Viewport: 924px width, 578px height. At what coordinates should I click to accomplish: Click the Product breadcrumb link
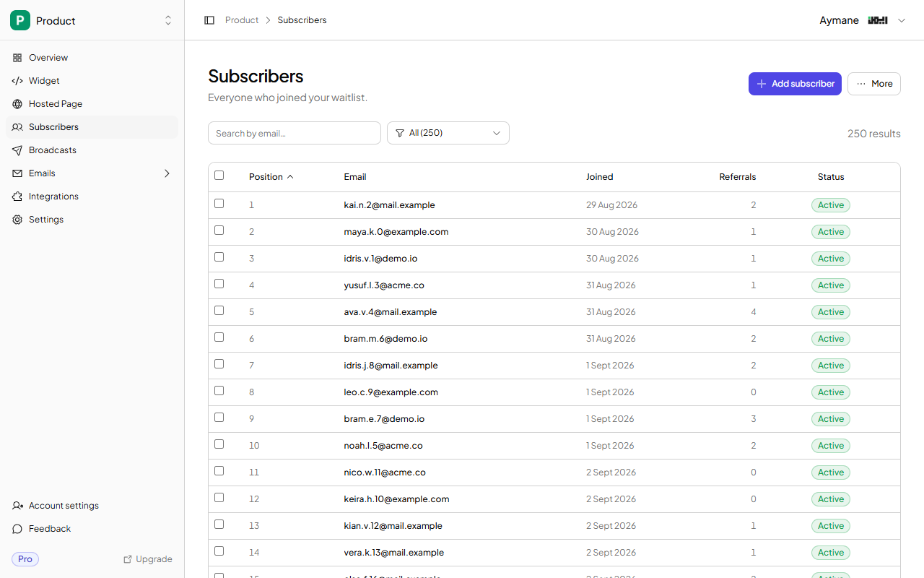(x=242, y=20)
